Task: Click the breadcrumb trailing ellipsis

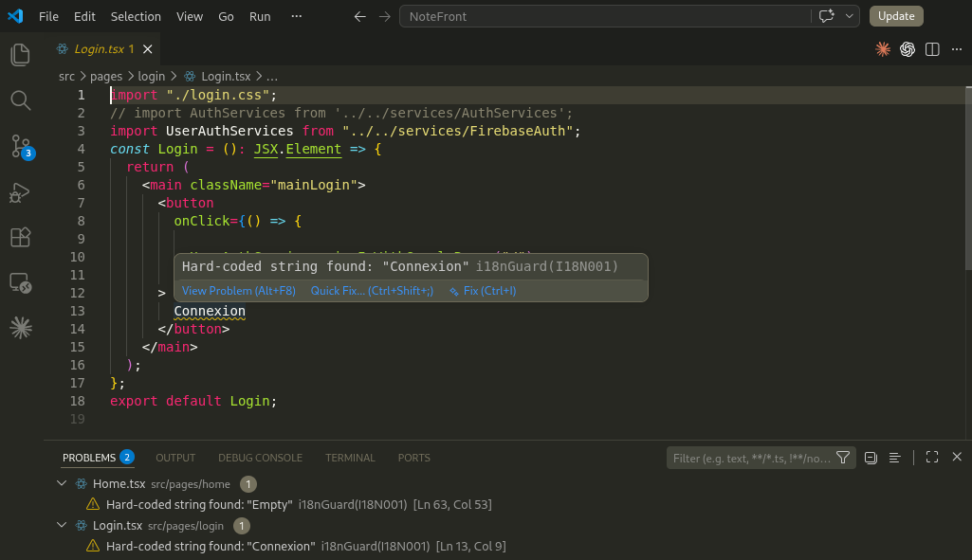Action: 272,76
